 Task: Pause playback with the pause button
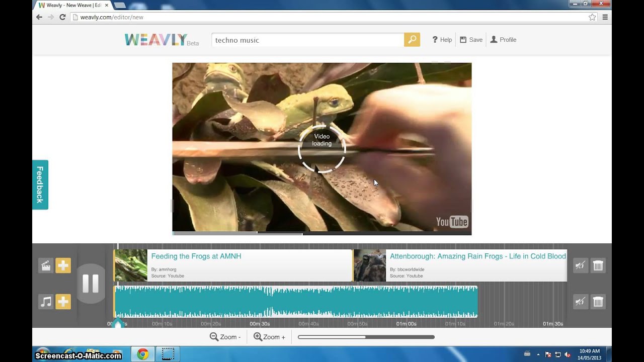click(x=91, y=284)
